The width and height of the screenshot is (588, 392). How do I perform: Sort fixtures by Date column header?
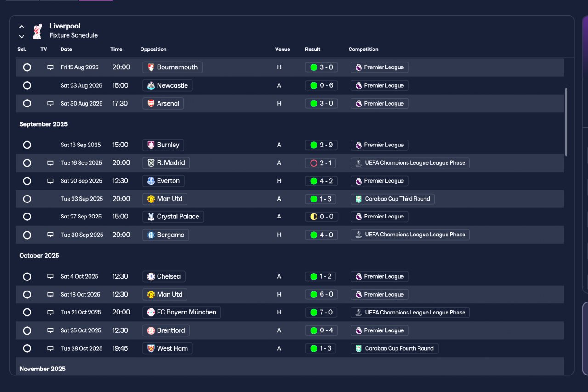(x=66, y=49)
